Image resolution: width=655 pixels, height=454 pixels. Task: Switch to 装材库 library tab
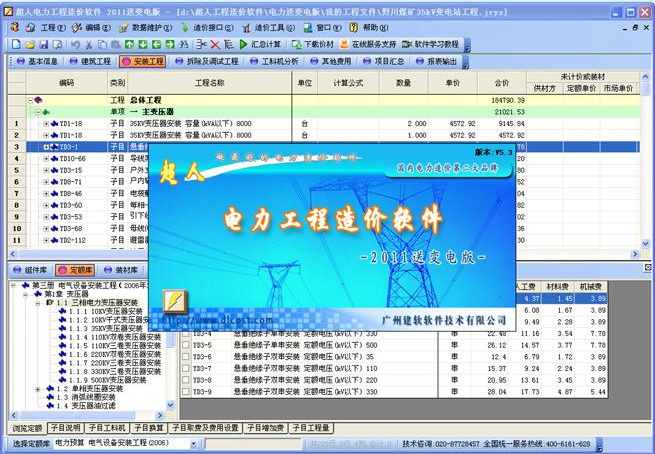pyautogui.click(x=121, y=270)
